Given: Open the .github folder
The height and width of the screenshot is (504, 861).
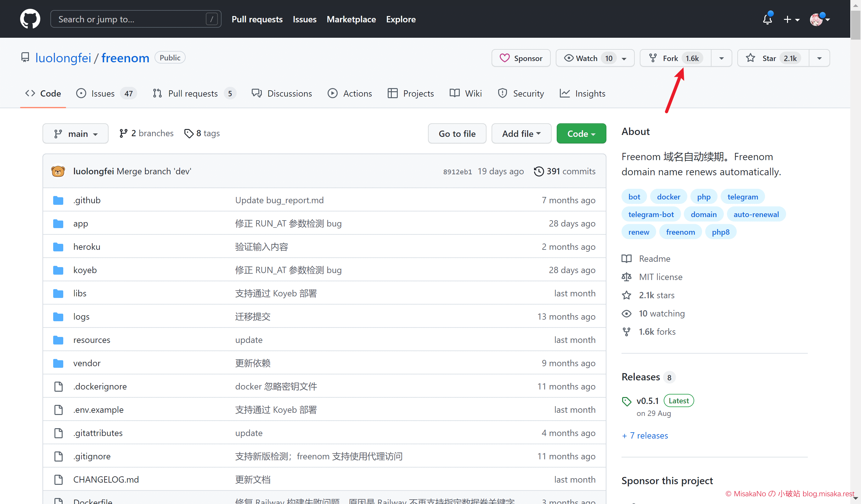Looking at the screenshot, I should (x=87, y=200).
